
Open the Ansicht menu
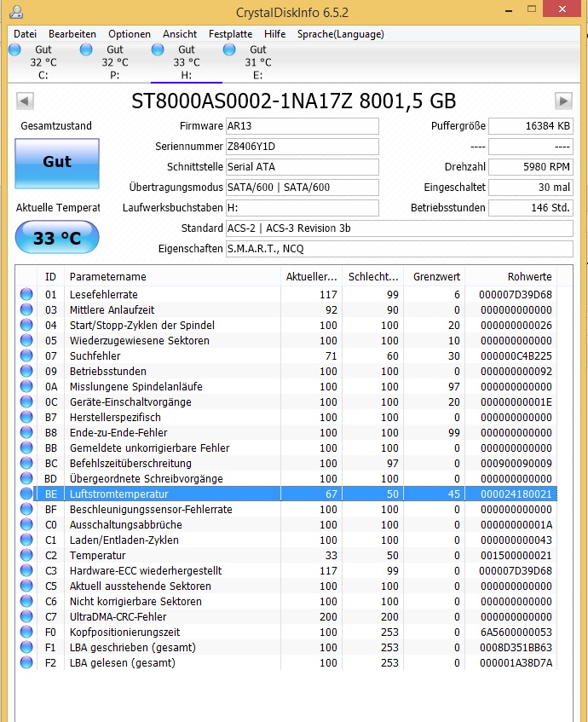click(180, 34)
